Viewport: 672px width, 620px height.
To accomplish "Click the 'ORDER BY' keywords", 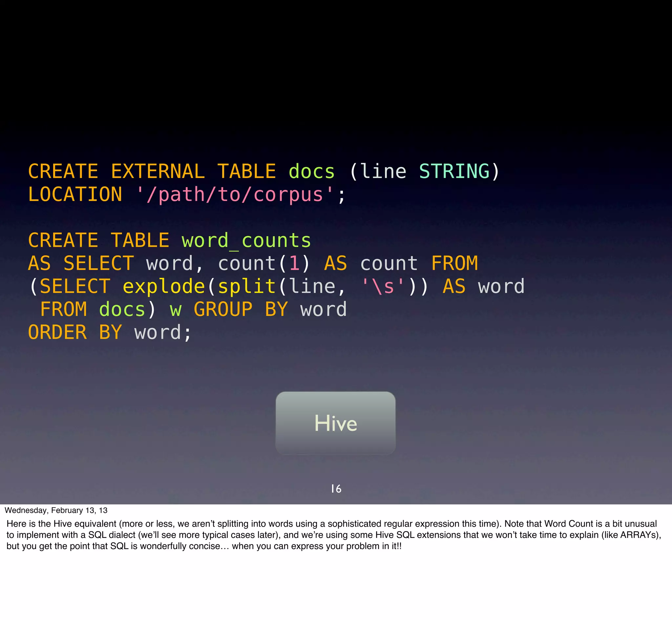I will click(75, 332).
